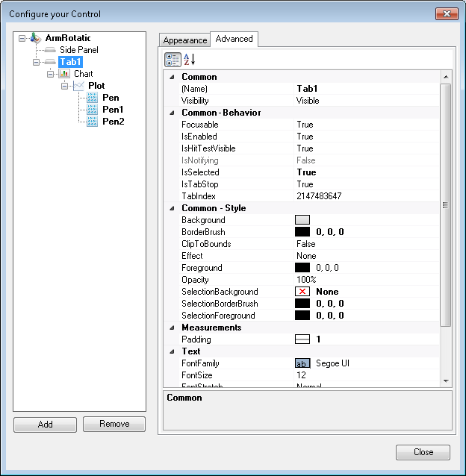Collapse the Common - Style section
466x476 pixels.
point(173,208)
